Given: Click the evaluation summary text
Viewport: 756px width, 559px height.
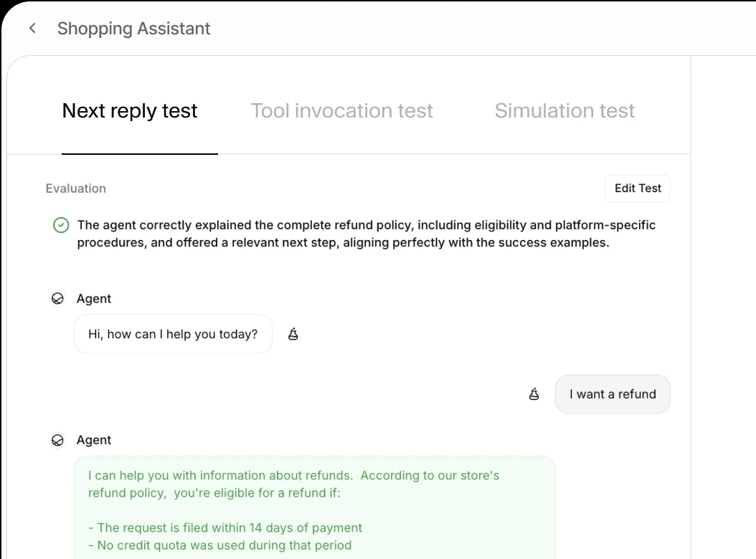Looking at the screenshot, I should [x=366, y=234].
